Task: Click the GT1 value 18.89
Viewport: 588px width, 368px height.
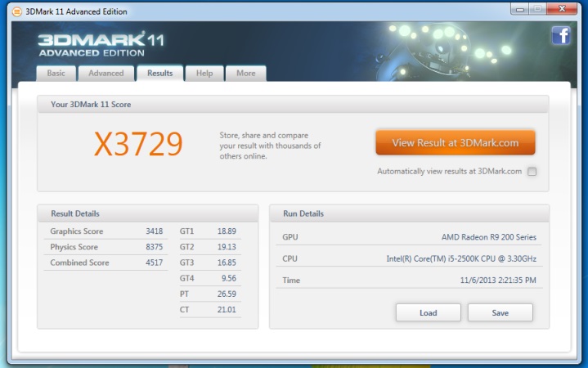Action: tap(227, 231)
